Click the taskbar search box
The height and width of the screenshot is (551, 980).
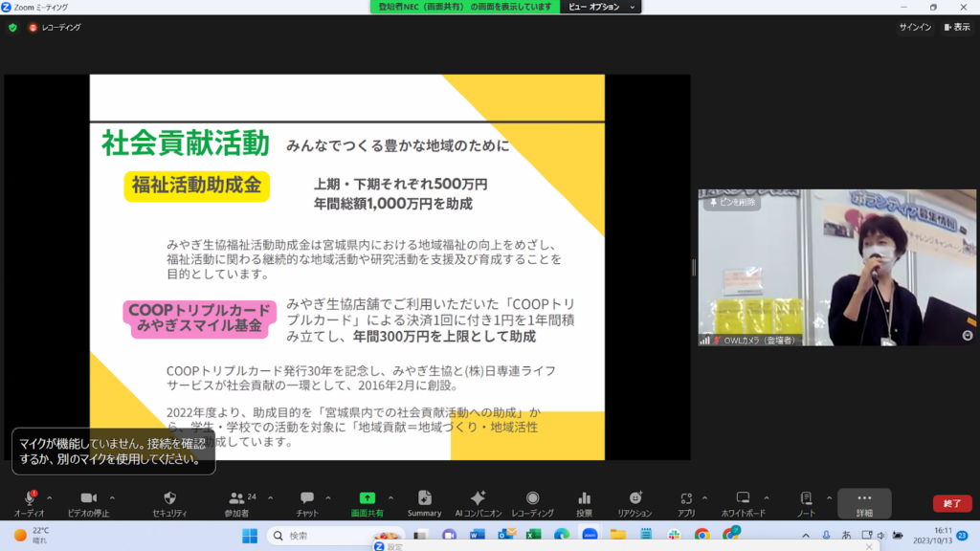click(336, 536)
